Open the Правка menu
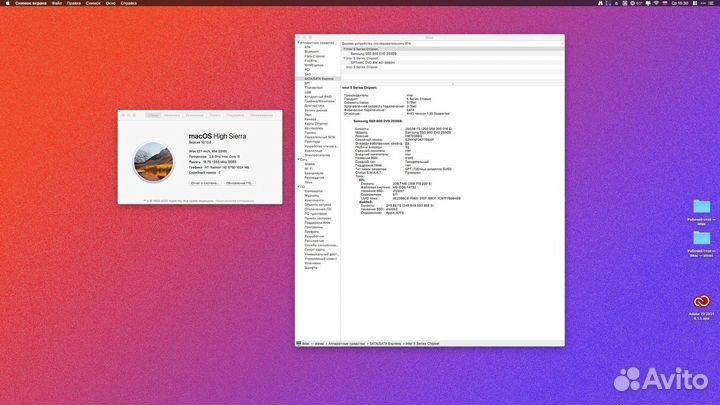 point(73,3)
